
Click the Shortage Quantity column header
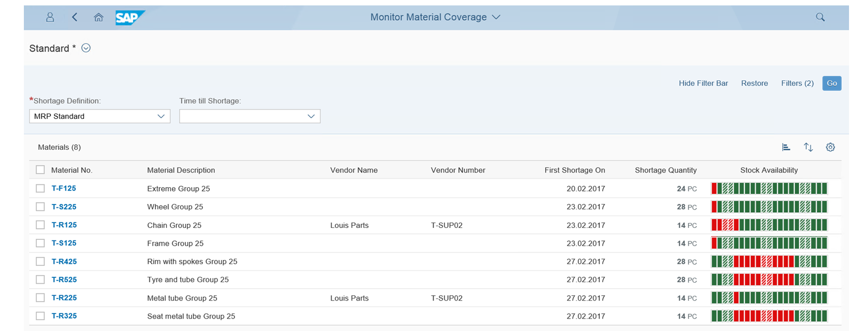[666, 170]
